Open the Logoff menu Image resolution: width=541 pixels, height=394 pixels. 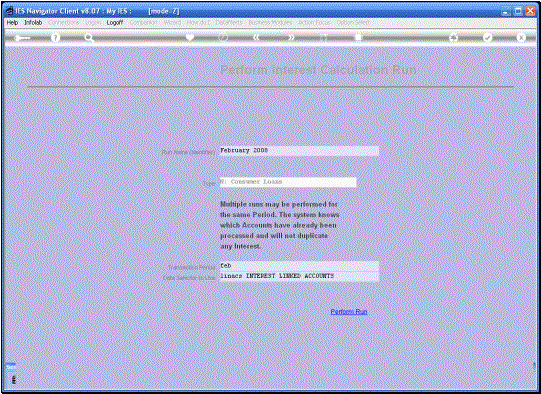tap(115, 22)
